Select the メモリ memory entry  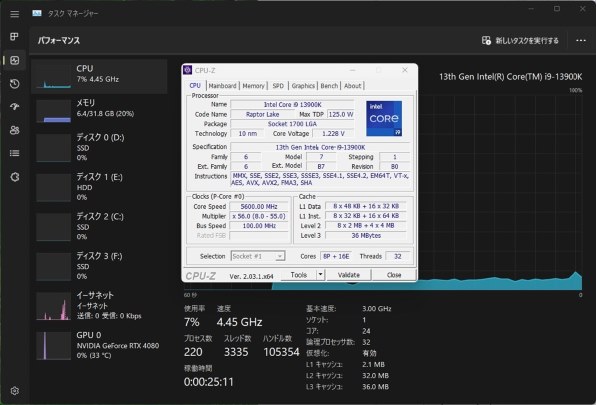coord(99,111)
